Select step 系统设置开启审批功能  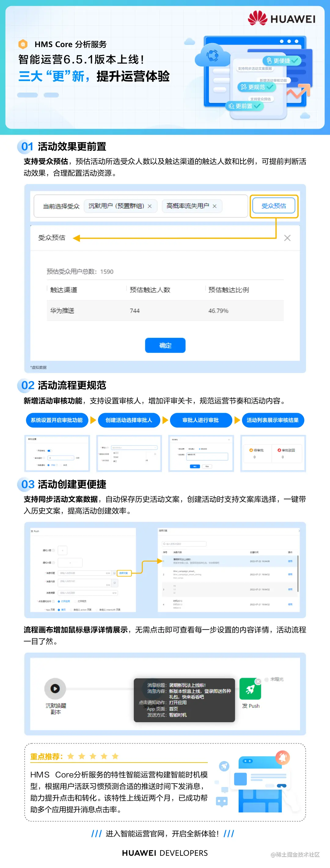coord(57,420)
